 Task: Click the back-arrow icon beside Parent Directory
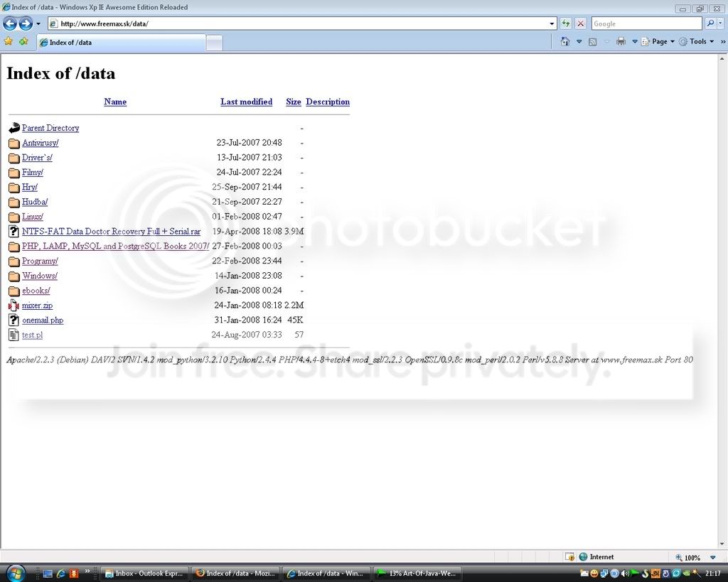[14, 128]
